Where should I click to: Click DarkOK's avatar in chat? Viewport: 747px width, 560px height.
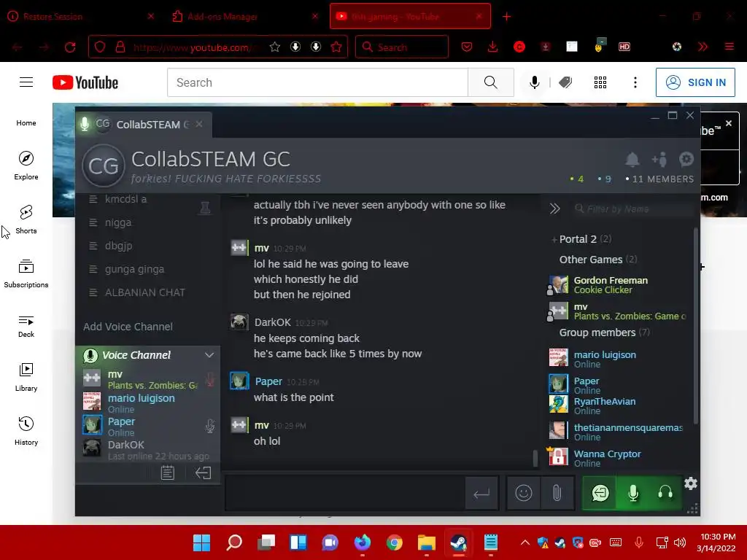[239, 322]
